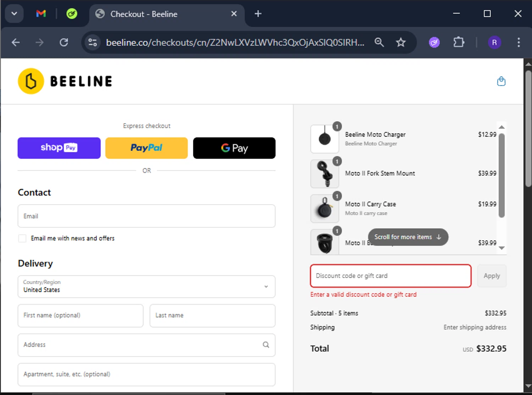Click the Total $332.95 amount
This screenshot has height=395, width=532.
tap(491, 349)
